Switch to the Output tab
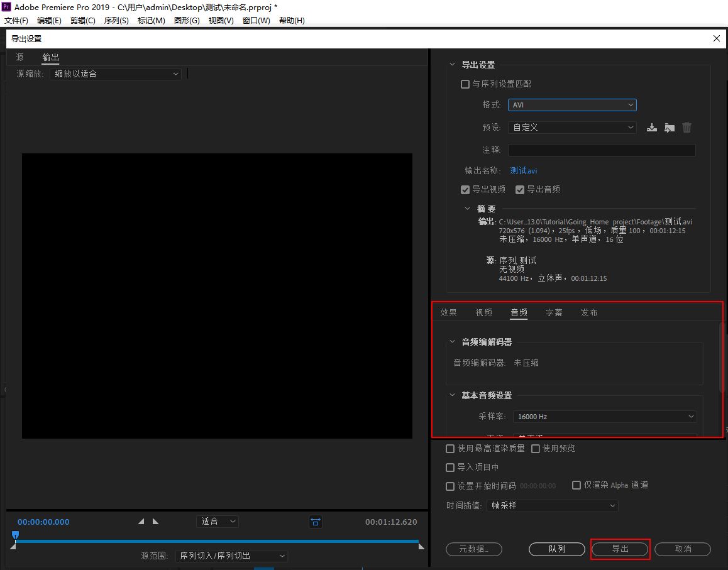The image size is (728, 570). [x=50, y=57]
